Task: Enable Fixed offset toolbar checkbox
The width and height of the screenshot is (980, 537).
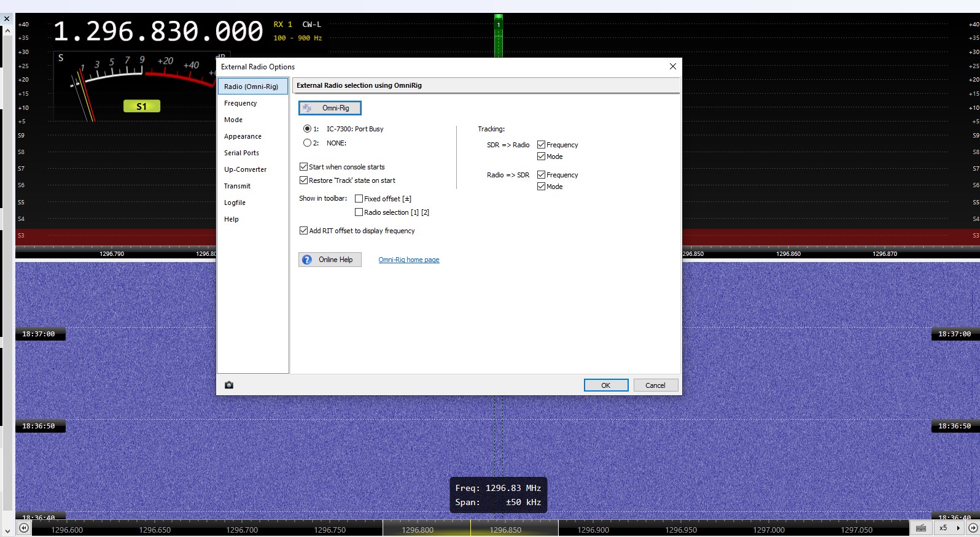Action: [359, 199]
